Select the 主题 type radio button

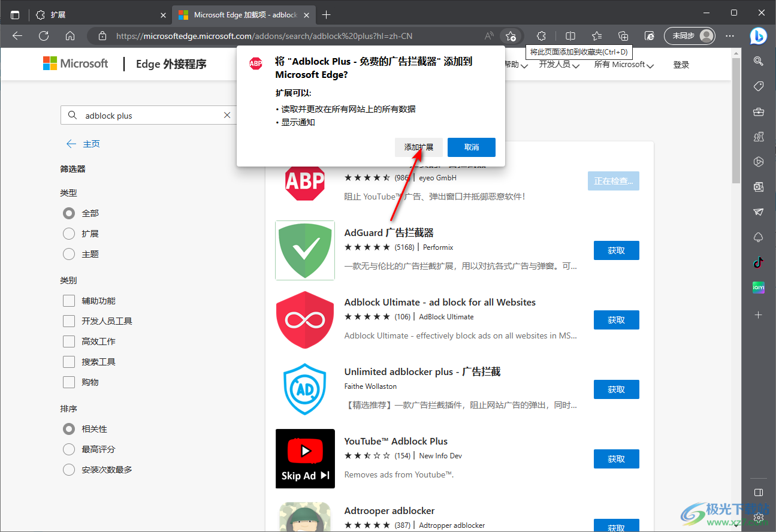click(x=69, y=254)
